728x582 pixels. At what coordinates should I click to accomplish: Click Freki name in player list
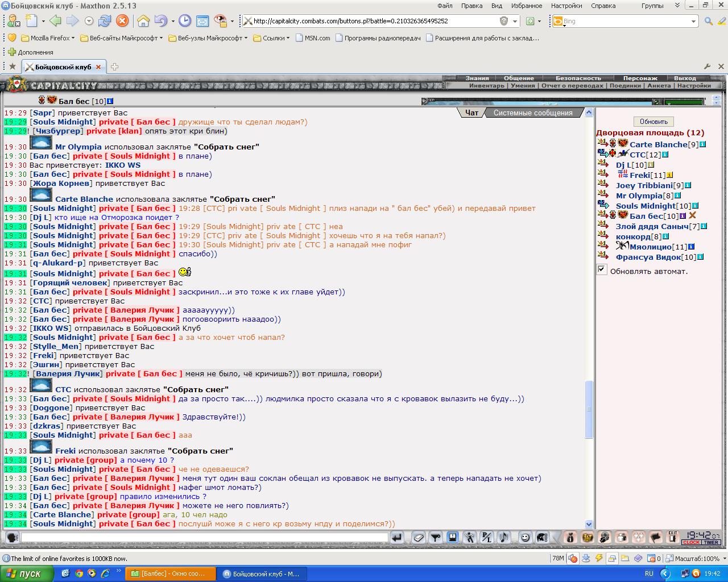pos(639,175)
